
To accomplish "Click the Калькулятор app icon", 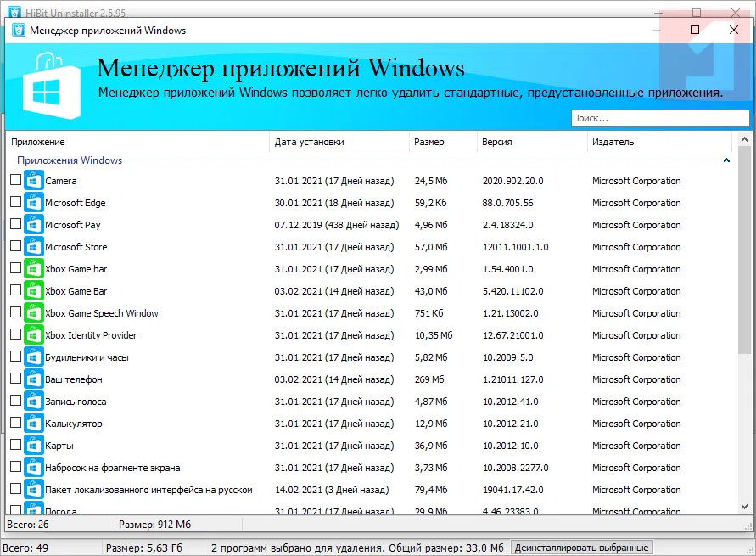I will pyautogui.click(x=34, y=424).
